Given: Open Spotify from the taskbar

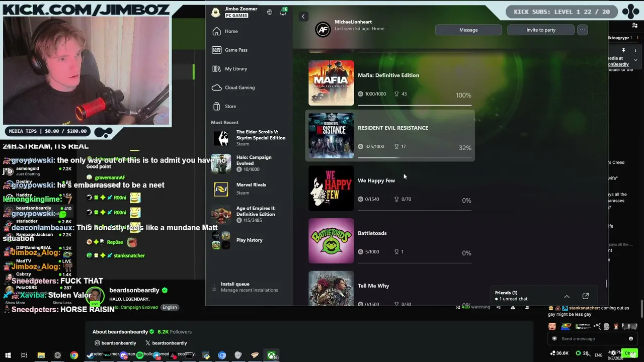Looking at the screenshot, I should [x=140, y=355].
